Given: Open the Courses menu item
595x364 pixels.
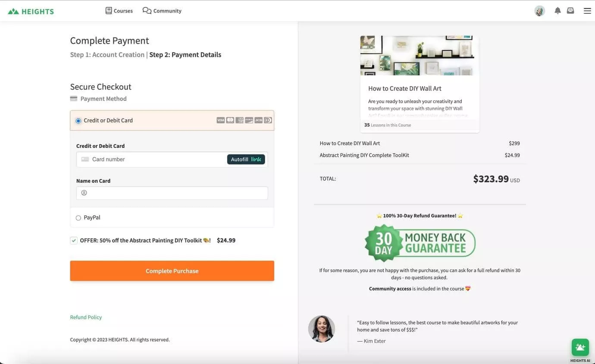Looking at the screenshot, I should coord(119,11).
